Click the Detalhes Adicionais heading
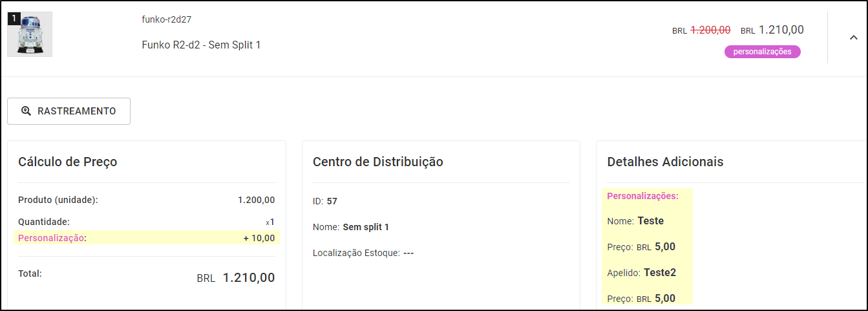Image resolution: width=868 pixels, height=311 pixels. (665, 162)
